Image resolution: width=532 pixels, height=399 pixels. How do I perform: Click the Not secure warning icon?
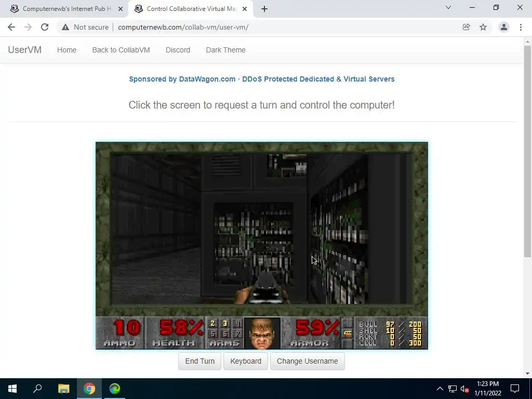(x=65, y=27)
